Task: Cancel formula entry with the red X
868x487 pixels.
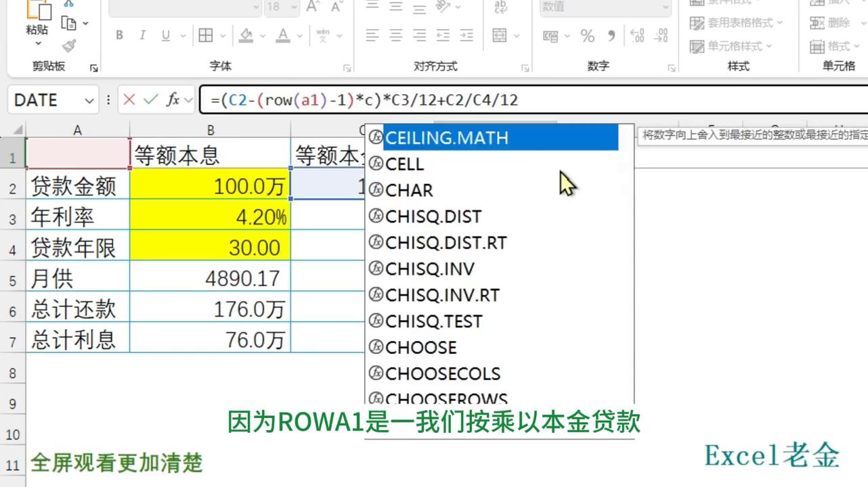Action: tap(130, 99)
